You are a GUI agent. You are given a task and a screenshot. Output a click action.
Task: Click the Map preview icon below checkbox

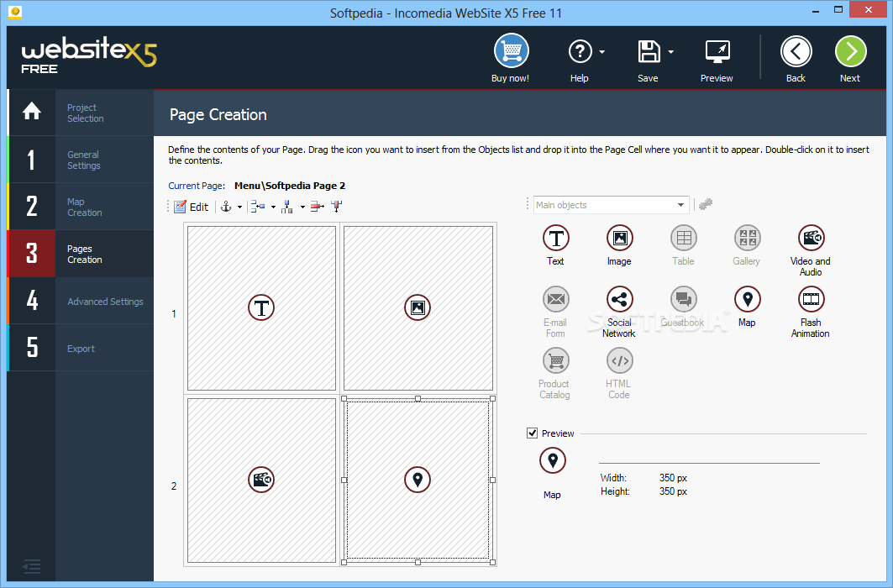point(553,460)
